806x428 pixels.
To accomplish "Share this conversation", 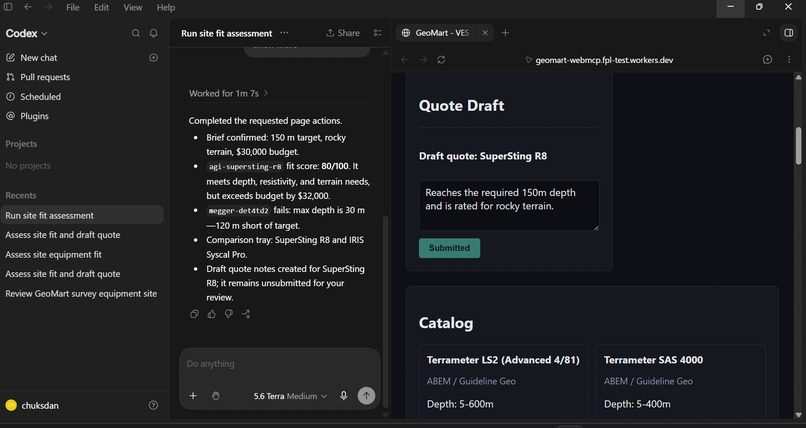I will point(343,33).
